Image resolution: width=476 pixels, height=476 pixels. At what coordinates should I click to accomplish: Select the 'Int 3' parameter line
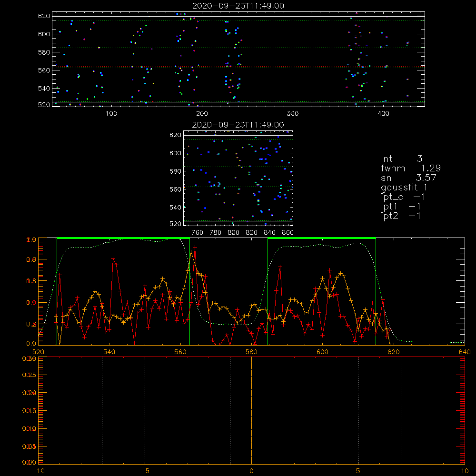coord(402,159)
